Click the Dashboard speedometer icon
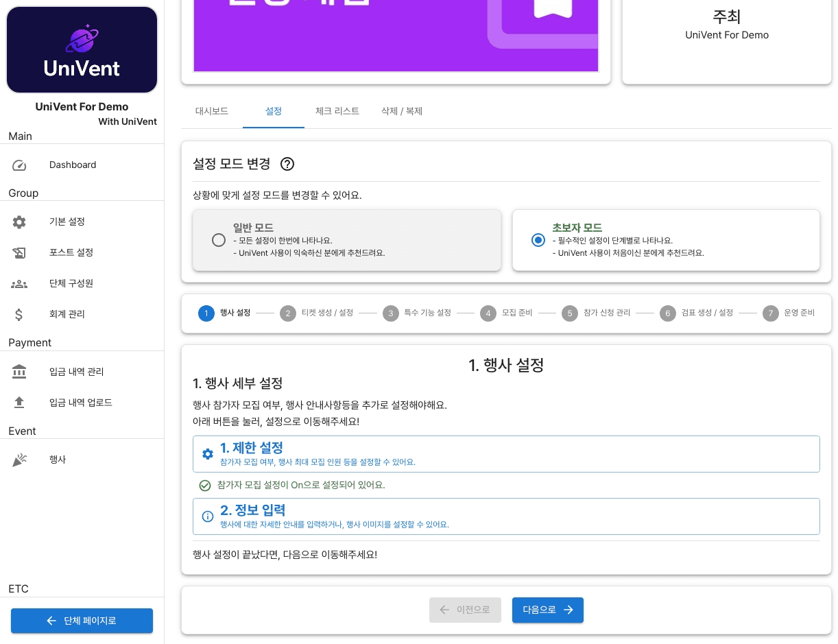Image resolution: width=838 pixels, height=644 pixels. (19, 165)
